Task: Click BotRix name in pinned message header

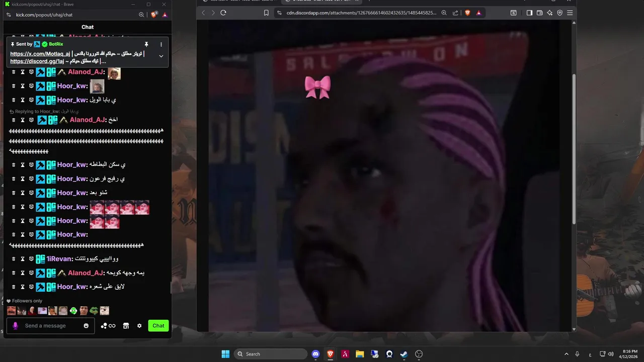Action: pyautogui.click(x=56, y=44)
